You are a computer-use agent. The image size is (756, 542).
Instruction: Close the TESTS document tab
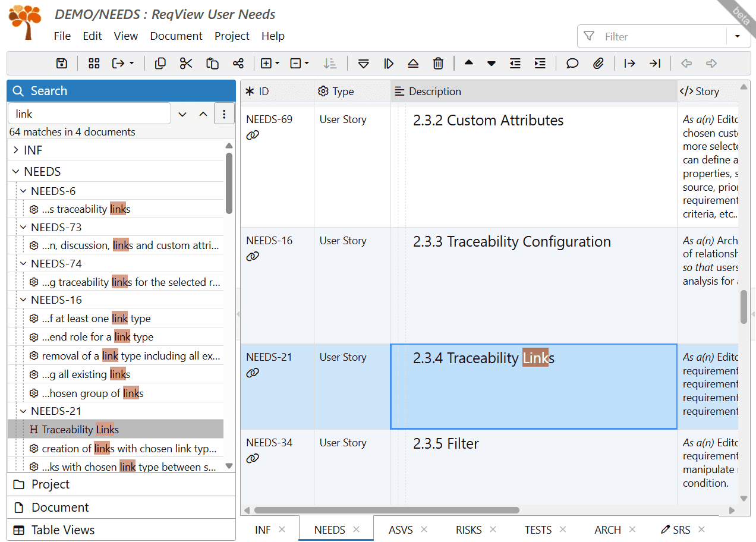pyautogui.click(x=563, y=530)
